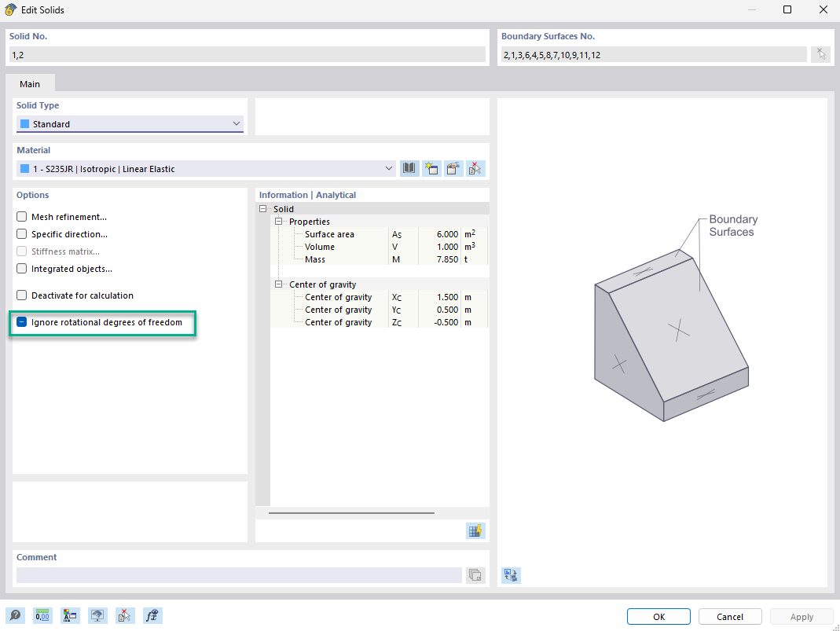Screen dimensions: 840x631
Task: Confirm with the OK button
Action: pyautogui.click(x=658, y=617)
